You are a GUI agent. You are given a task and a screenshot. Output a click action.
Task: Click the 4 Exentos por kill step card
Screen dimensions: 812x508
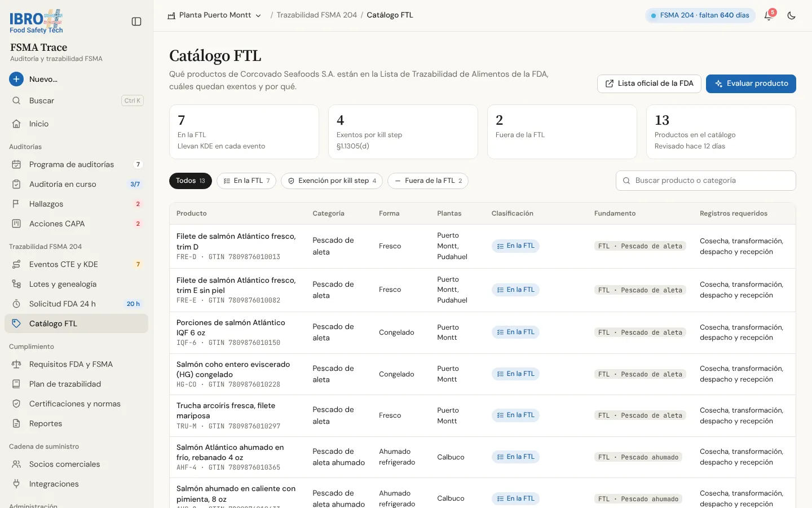pyautogui.click(x=403, y=132)
